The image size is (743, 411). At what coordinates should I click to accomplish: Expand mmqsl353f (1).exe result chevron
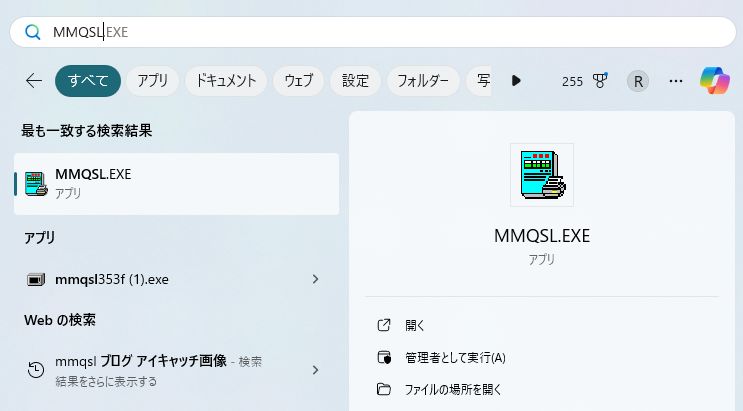pos(315,279)
